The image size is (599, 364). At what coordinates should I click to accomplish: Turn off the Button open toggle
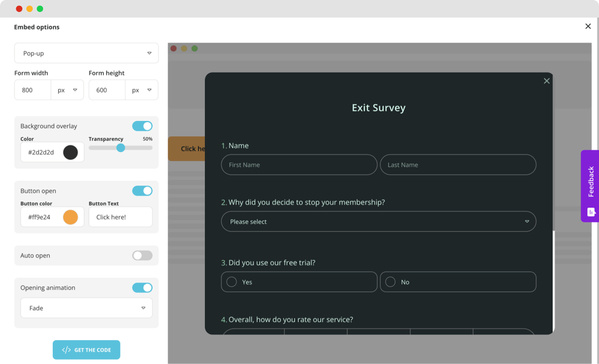pos(142,190)
